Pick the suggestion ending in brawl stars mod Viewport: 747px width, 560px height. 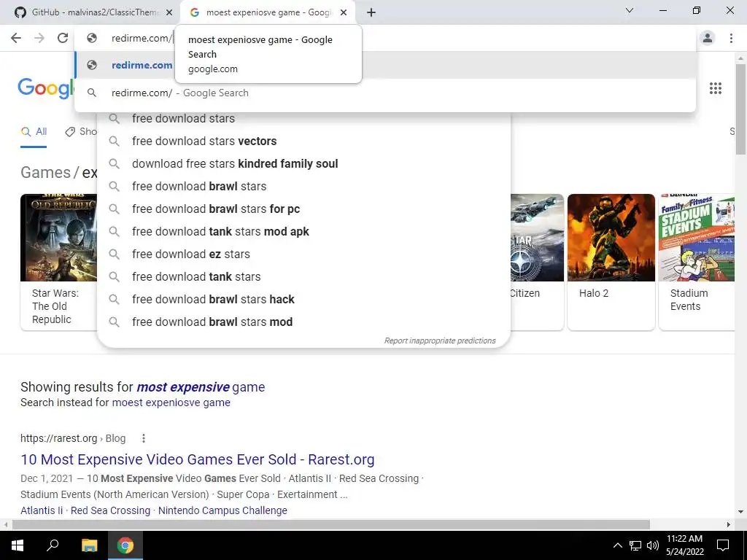[303, 322]
